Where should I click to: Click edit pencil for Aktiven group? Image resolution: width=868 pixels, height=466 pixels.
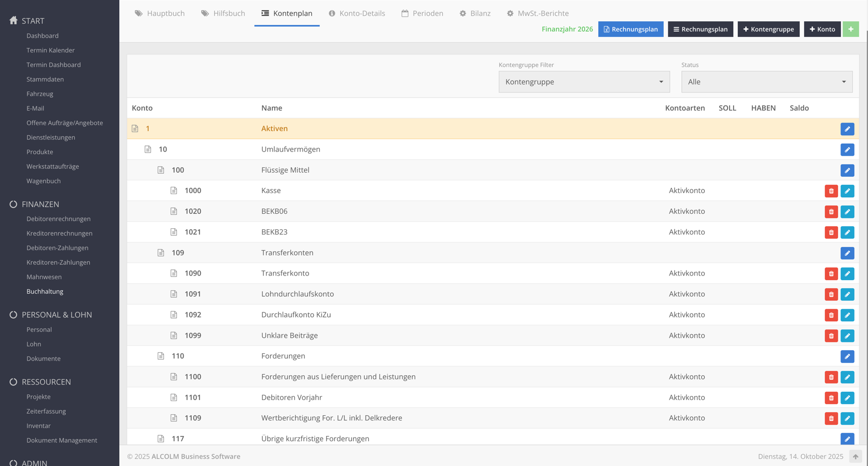[847, 129]
